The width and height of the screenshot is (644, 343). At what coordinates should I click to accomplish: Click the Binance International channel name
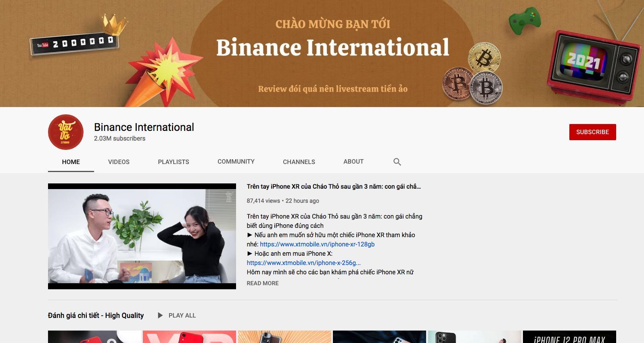coord(144,127)
